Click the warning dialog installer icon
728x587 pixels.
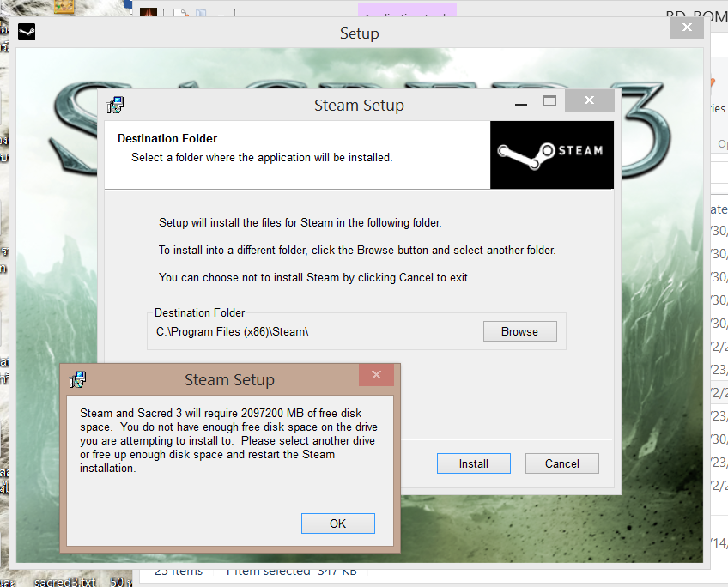point(77,379)
